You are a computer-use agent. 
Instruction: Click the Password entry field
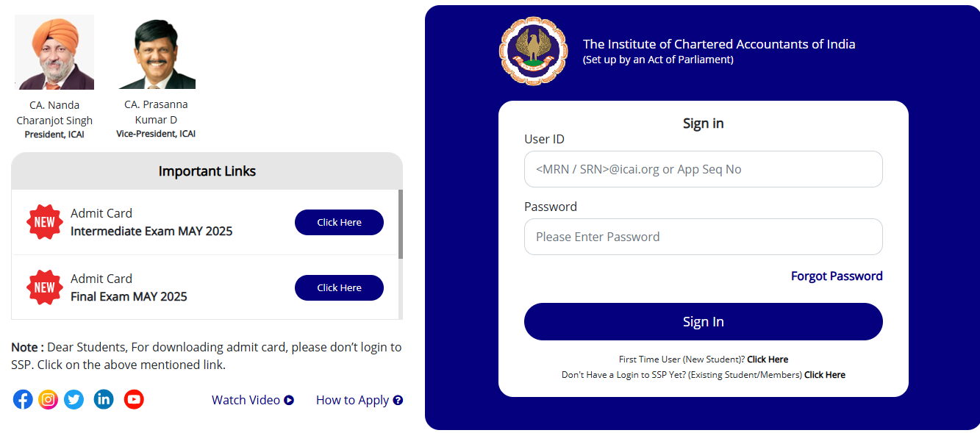click(703, 237)
